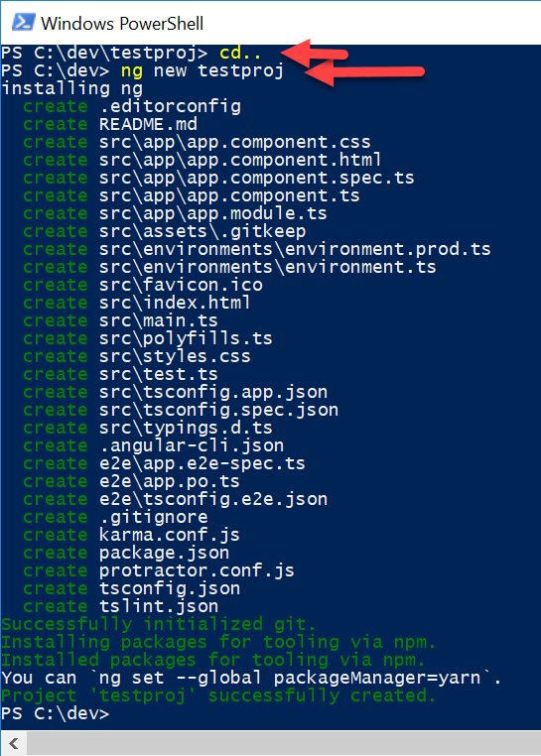Click the '.angular-cli.json' output line

click(154, 445)
